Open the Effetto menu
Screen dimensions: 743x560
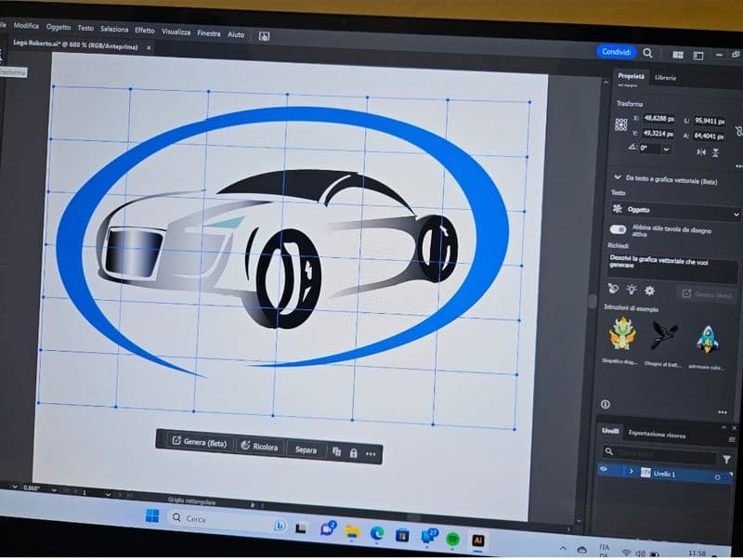(145, 30)
